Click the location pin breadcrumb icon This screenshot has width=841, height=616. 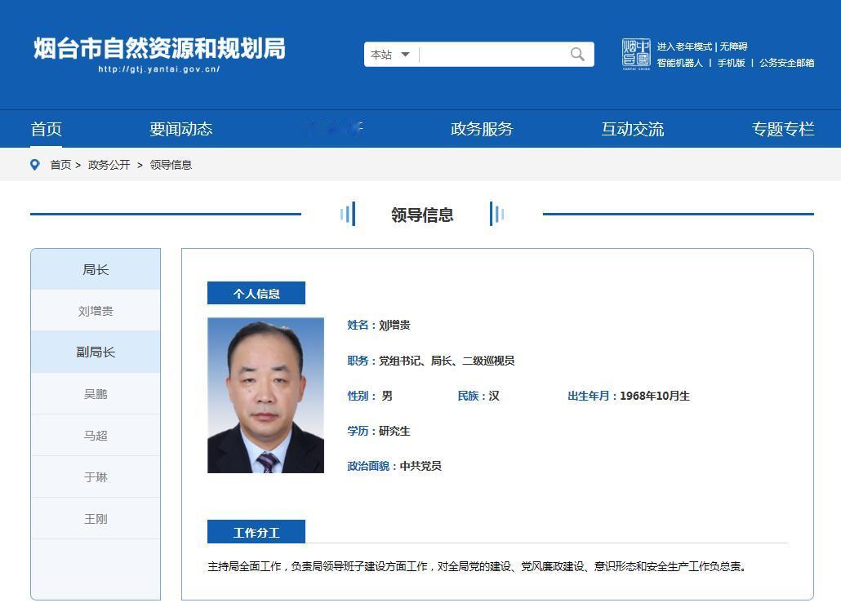tap(33, 164)
